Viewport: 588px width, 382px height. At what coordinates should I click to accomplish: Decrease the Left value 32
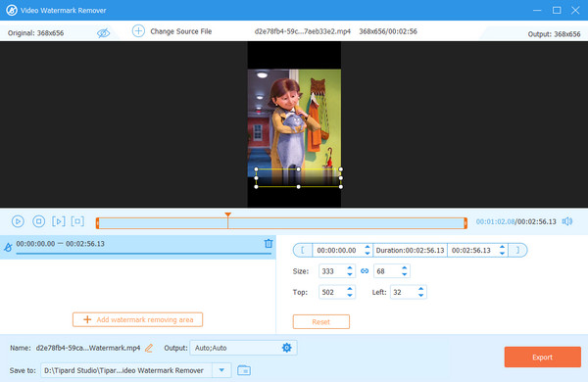pyautogui.click(x=420, y=295)
